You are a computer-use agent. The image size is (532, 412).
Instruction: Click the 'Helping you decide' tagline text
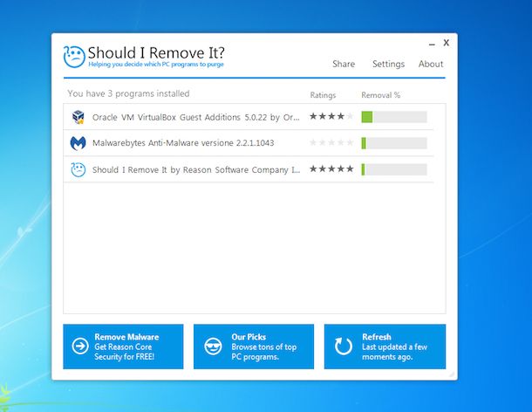[x=156, y=65]
